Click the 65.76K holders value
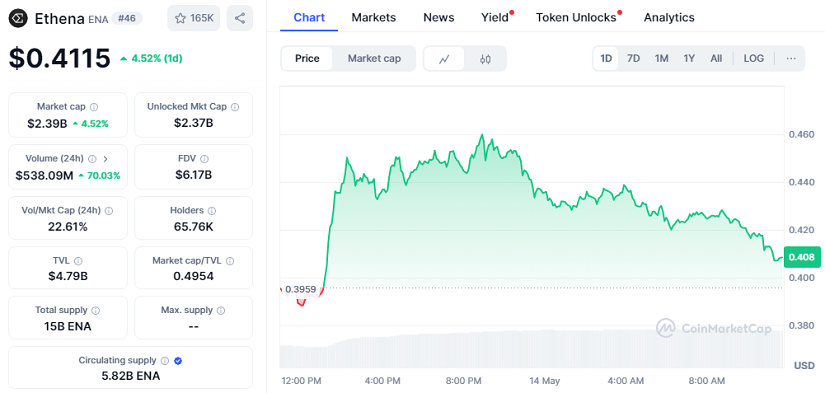825x393 pixels. click(x=194, y=227)
